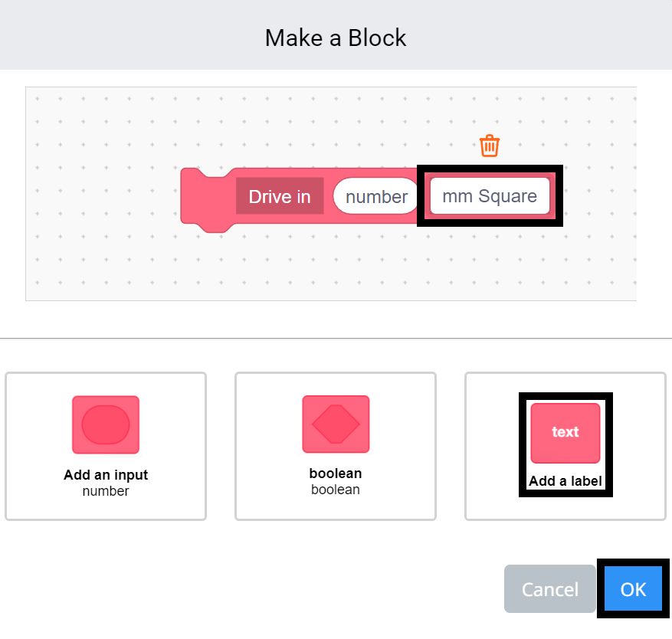The height and width of the screenshot is (639, 672).
Task: Select the mm Square label on the block
Action: click(x=489, y=196)
